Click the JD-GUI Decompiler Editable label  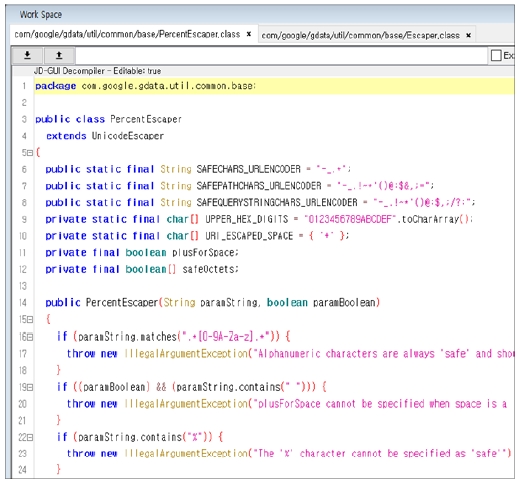97,71
